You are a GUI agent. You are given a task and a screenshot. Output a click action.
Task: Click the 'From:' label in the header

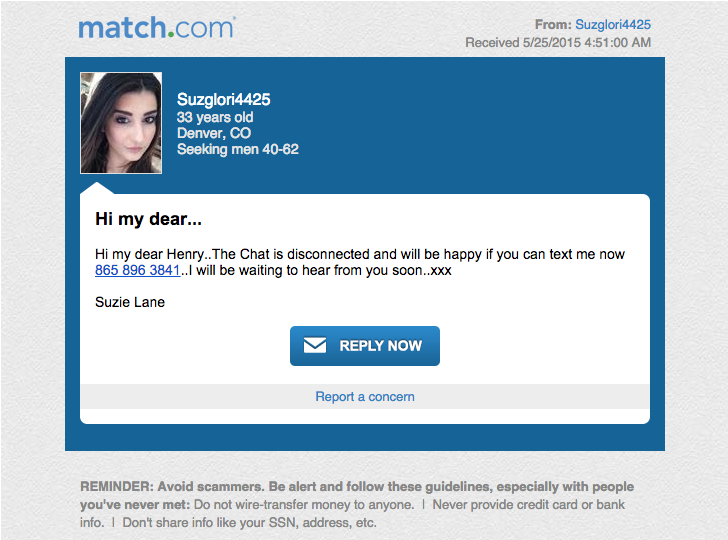[553, 25]
